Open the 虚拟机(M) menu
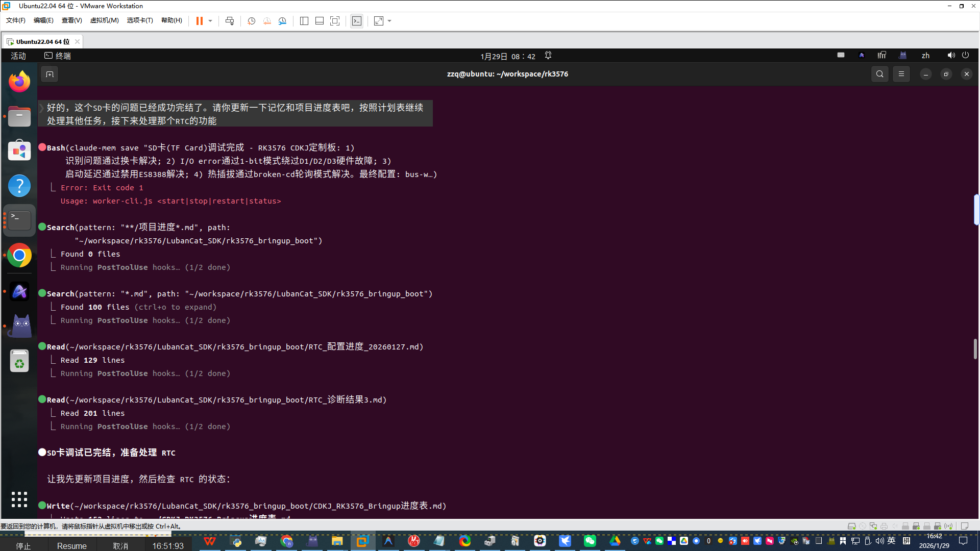The image size is (980, 551). click(x=104, y=20)
